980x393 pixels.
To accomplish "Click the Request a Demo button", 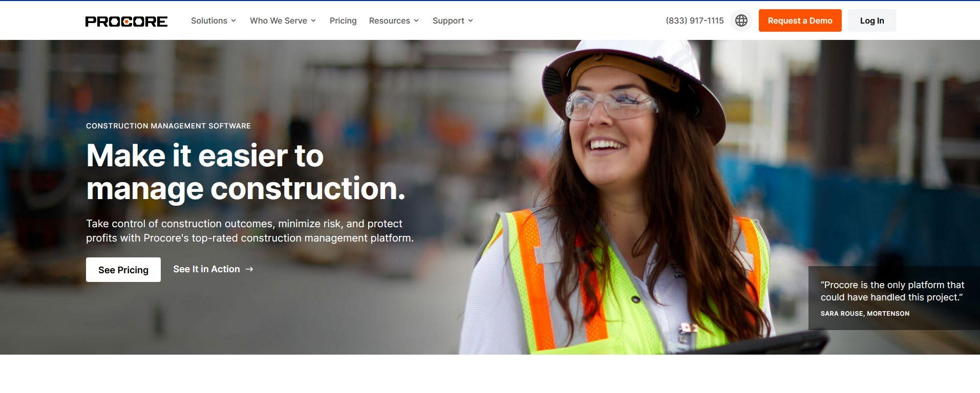I will coord(800,20).
